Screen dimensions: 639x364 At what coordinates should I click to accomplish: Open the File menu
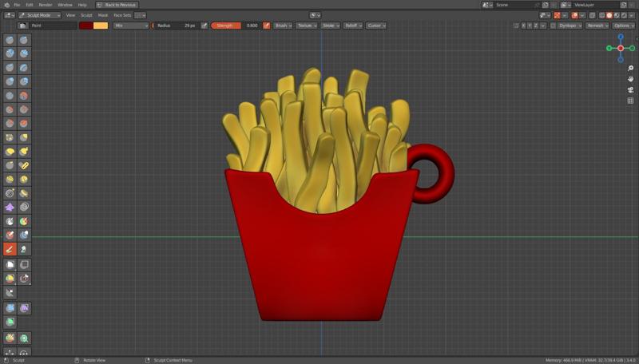point(17,5)
